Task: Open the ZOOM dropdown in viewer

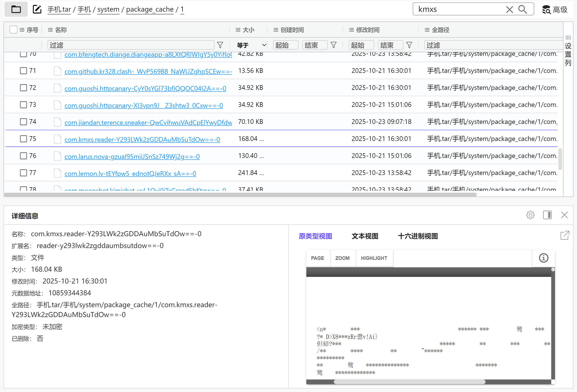Action: coord(342,258)
